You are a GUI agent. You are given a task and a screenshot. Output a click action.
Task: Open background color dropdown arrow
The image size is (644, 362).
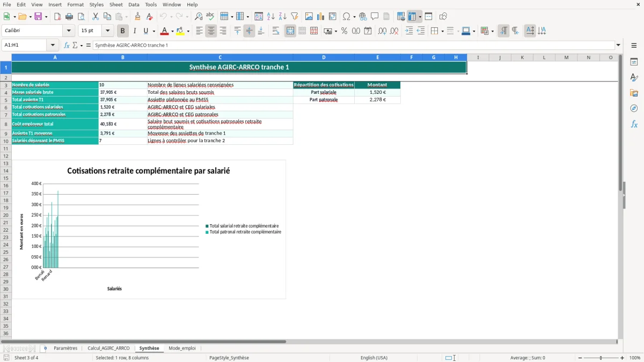pyautogui.click(x=188, y=31)
